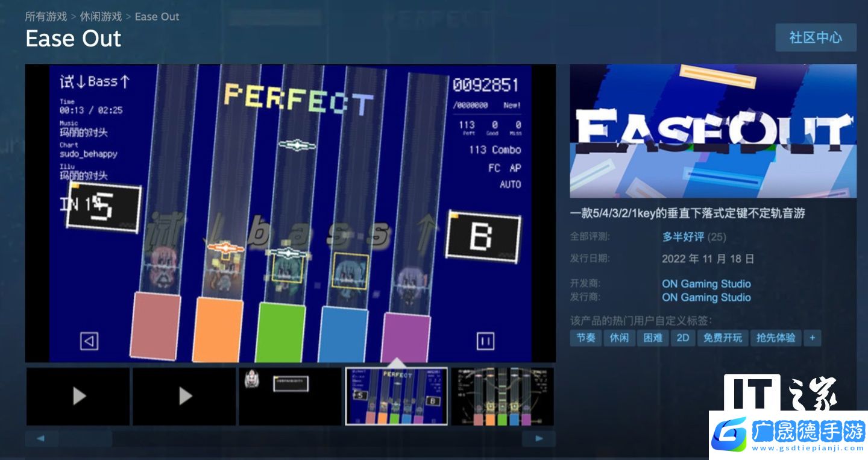Click the sudo_behappy chart name
This screenshot has height=460, width=868.
point(88,154)
